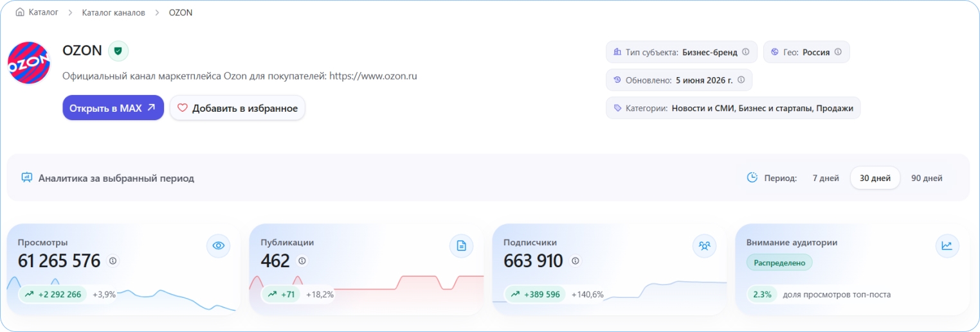Image resolution: width=980 pixels, height=332 pixels.
Task: Click Аналитика за выбранный период heading
Action: coord(116,179)
